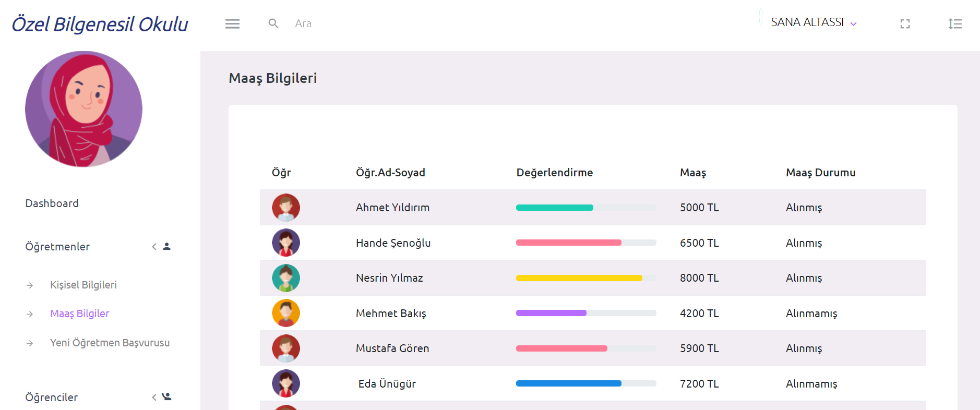980x410 pixels.
Task: Open Yeni Öğretmen Başvurusu link
Action: [x=110, y=343]
